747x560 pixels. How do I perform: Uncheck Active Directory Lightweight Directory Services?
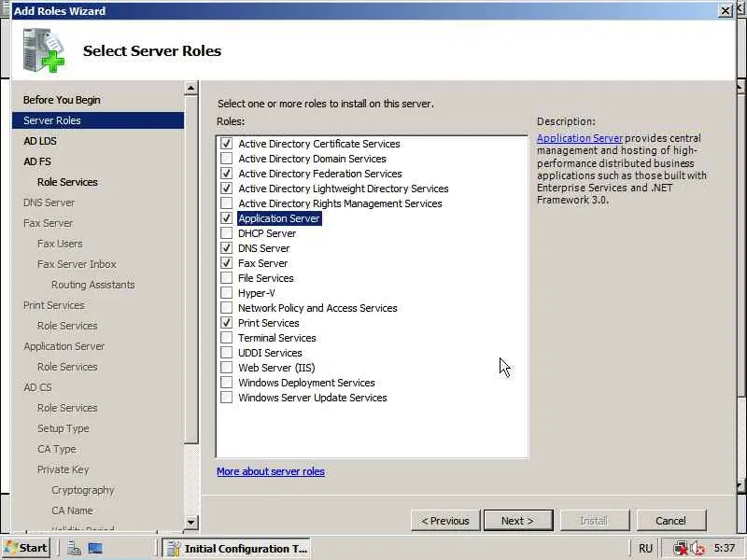tap(226, 189)
